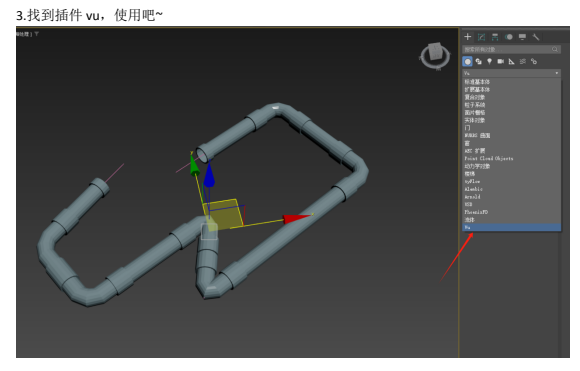Open the Create panel plus tab
Screen dimensions: 580x371
point(468,37)
